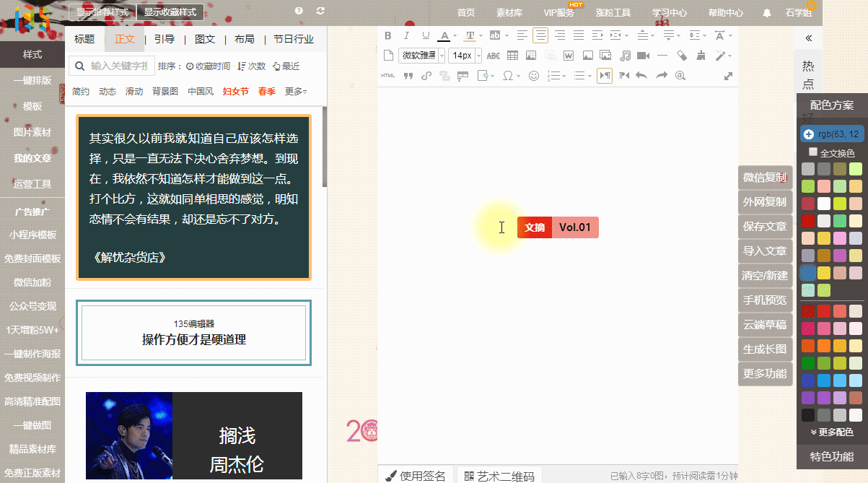
Task: Insert video with the camera icon
Action: point(644,56)
